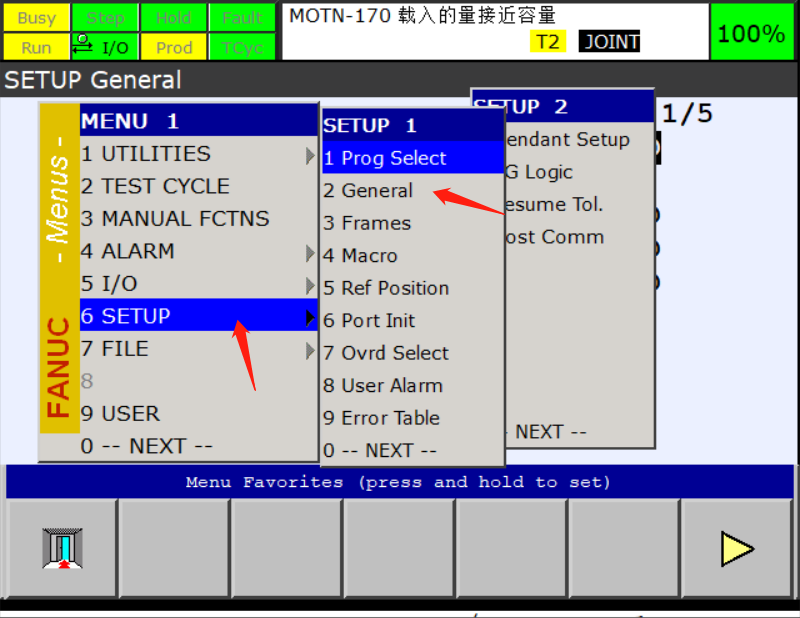Expand the SETUP submenu arrow
Screen dimensions: 800x618
[310, 317]
